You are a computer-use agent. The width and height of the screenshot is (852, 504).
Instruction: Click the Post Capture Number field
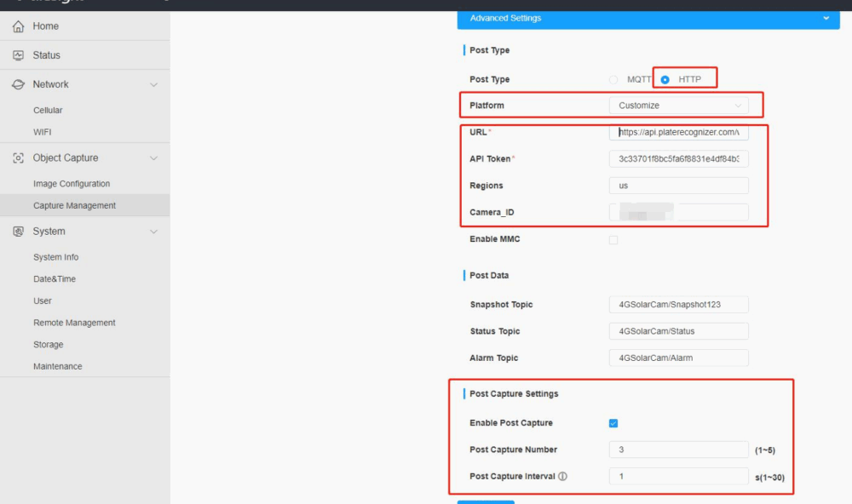pyautogui.click(x=678, y=450)
